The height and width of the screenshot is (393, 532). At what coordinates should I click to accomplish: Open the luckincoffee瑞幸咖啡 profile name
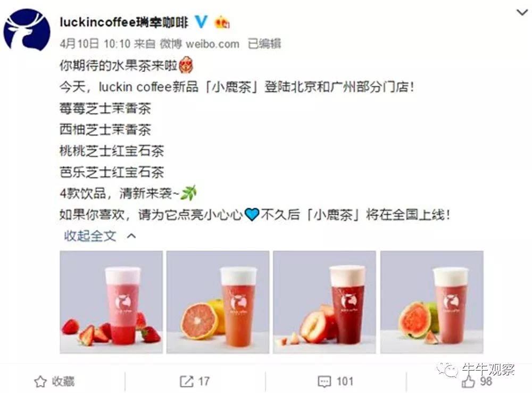[x=124, y=22]
